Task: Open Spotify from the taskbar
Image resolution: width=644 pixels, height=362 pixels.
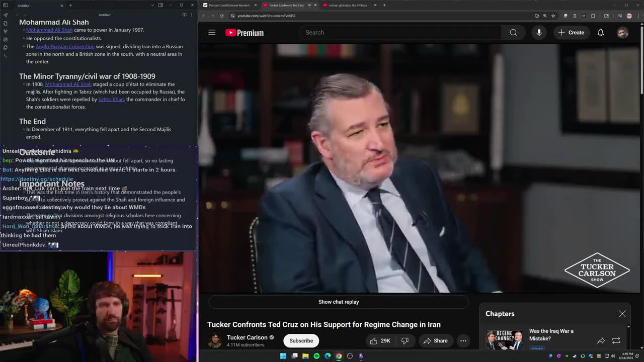Action: 316,356
